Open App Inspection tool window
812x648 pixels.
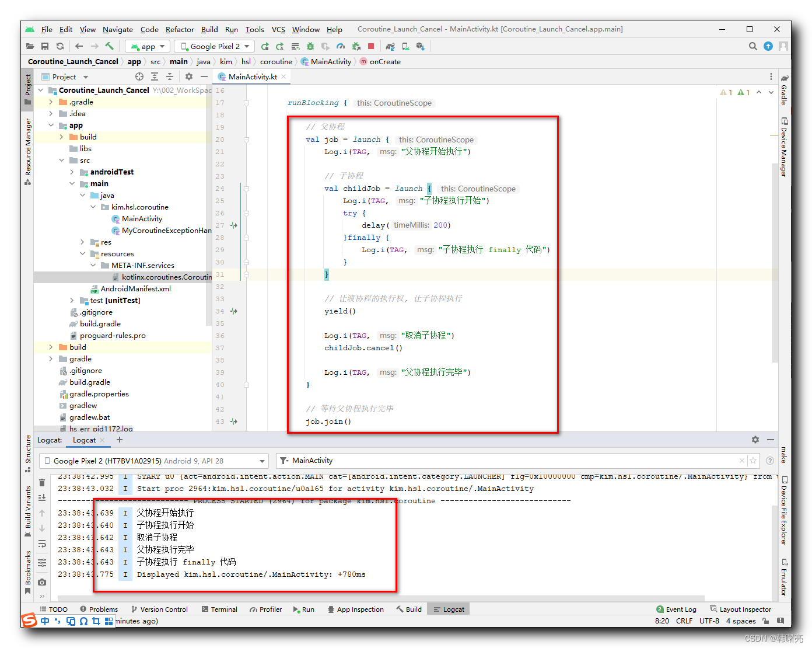pyautogui.click(x=356, y=609)
